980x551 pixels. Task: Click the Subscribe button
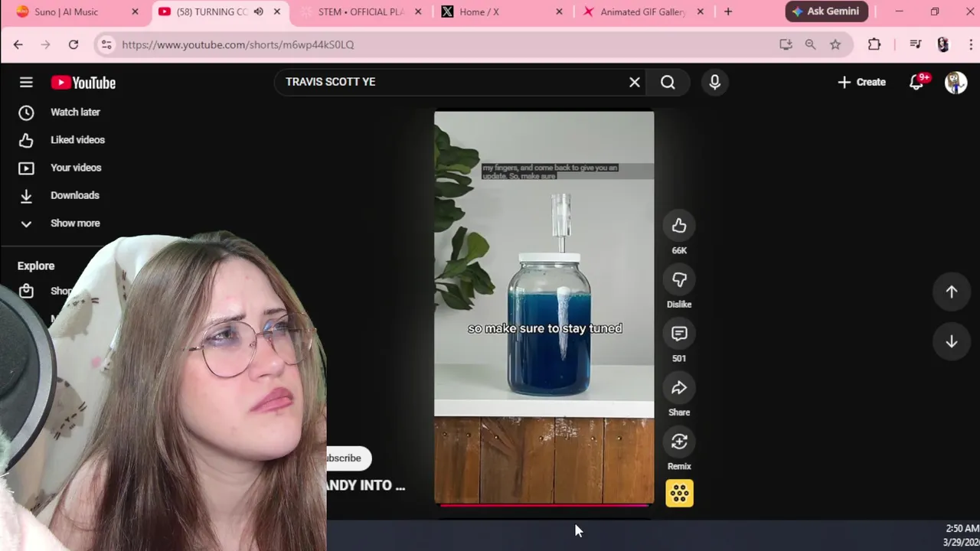click(348, 458)
